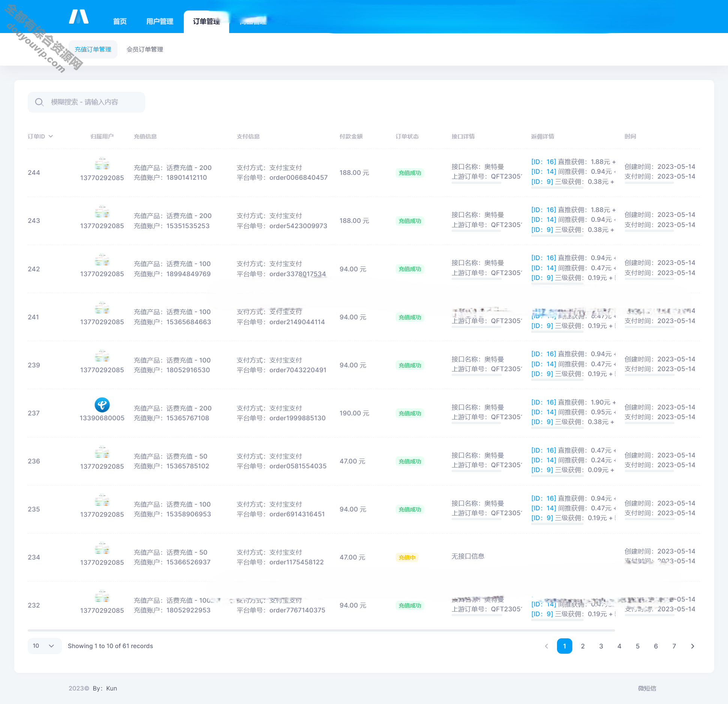Image resolution: width=728 pixels, height=704 pixels.
Task: Open user avatar in order 236 row
Action: pos(102,453)
